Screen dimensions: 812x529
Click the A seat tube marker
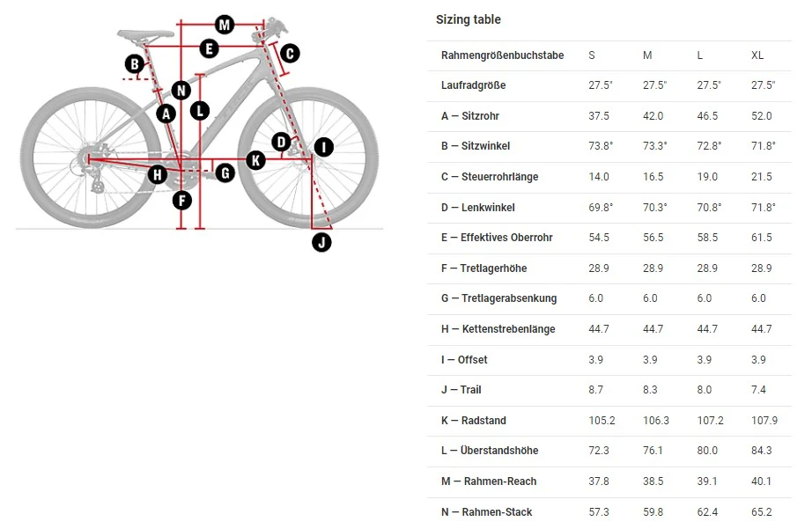point(166,114)
